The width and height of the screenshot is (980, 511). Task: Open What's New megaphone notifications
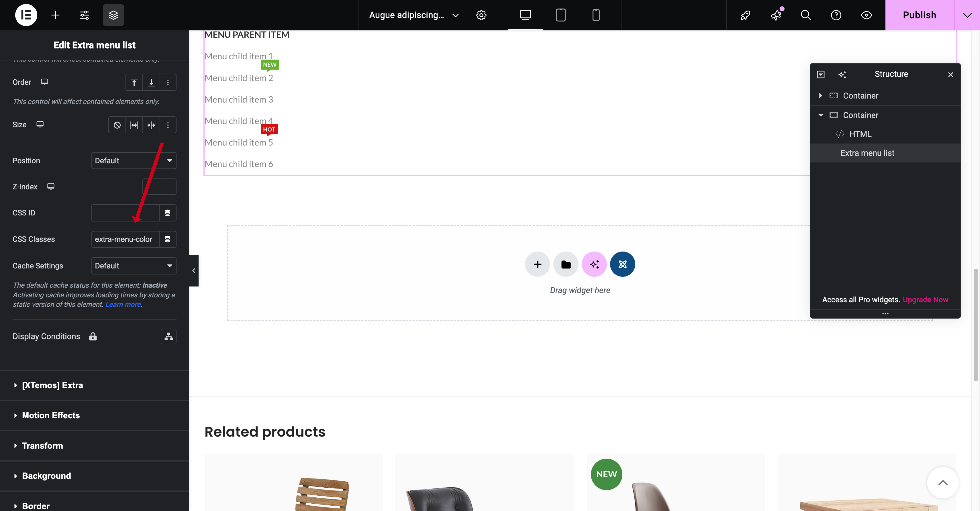click(x=776, y=15)
